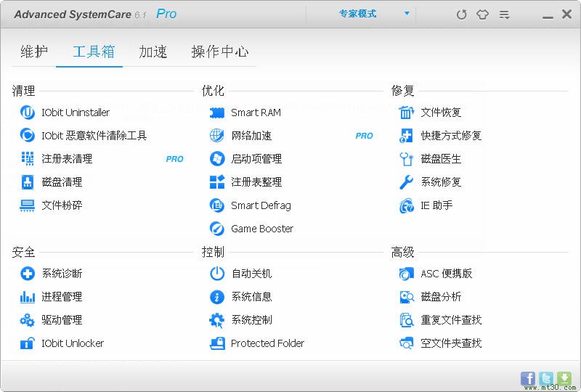Open the 磁盘医生 stethoscope icon
This screenshot has height=392, width=581.
(x=406, y=158)
